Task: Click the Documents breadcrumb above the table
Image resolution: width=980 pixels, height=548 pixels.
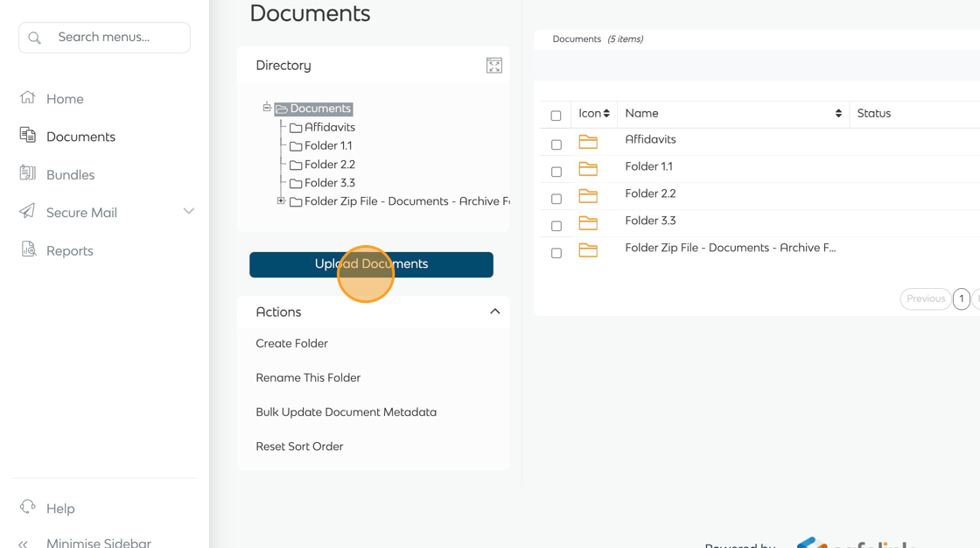Action: 577,39
